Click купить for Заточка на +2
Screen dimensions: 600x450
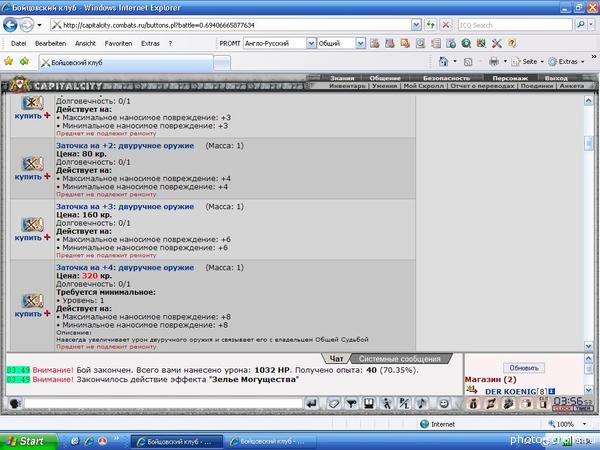pyautogui.click(x=28, y=177)
